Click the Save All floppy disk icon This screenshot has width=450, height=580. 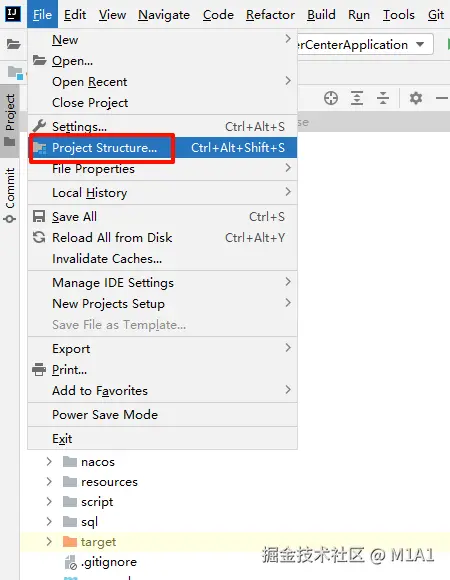(x=39, y=216)
